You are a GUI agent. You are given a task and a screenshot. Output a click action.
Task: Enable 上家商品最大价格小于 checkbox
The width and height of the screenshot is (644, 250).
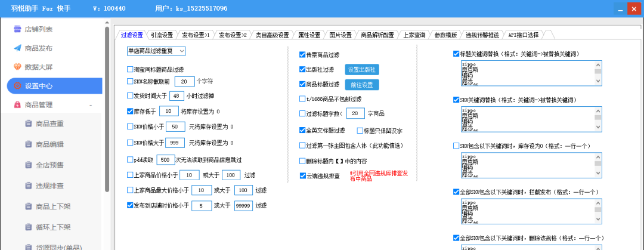click(x=130, y=190)
